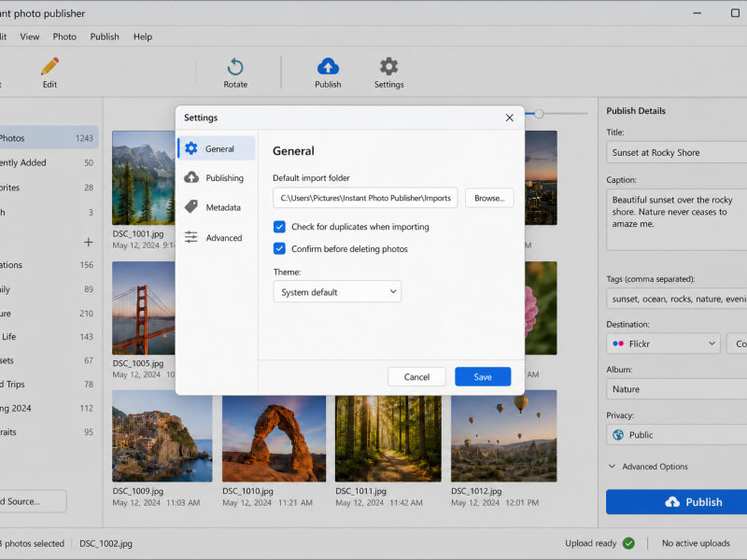The image size is (747, 560).
Task: Select the sidebar item with 1243 photos
Action: [48, 138]
